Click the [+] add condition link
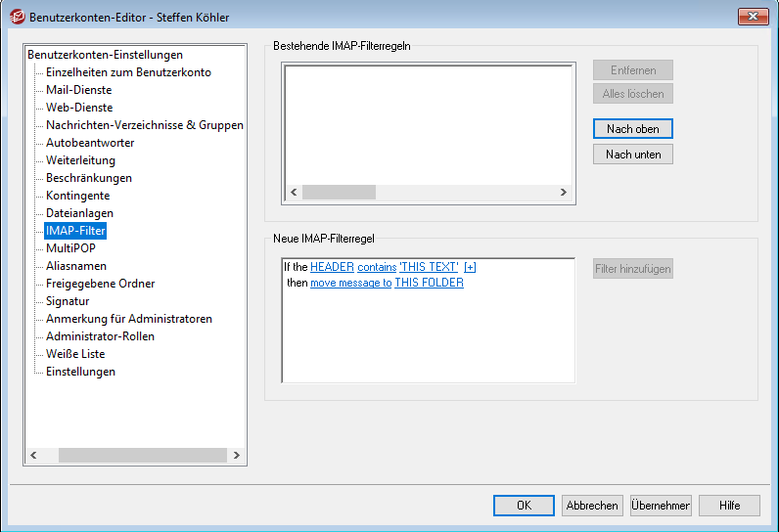This screenshot has height=532, width=779. pos(470,267)
